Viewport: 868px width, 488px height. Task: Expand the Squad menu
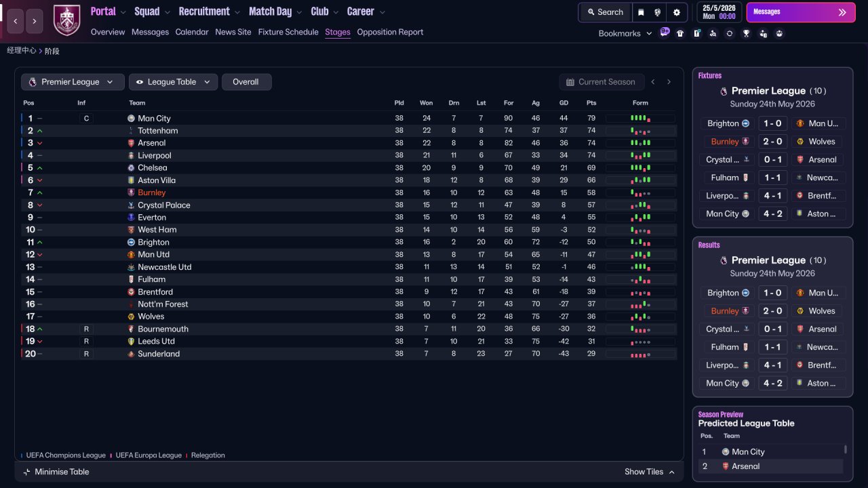(x=153, y=12)
